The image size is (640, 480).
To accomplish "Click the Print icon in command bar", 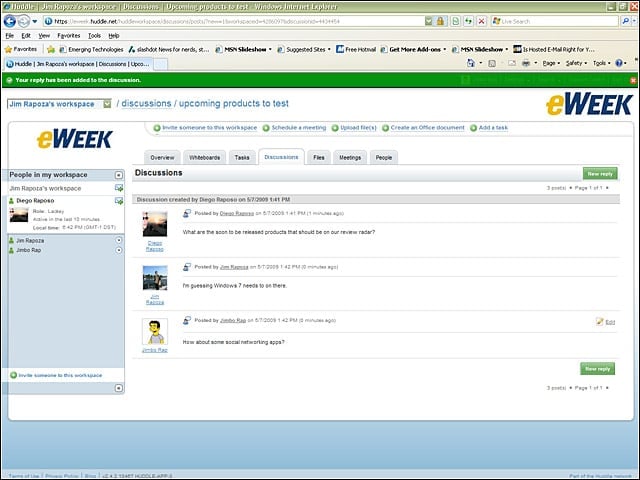I will click(x=526, y=63).
